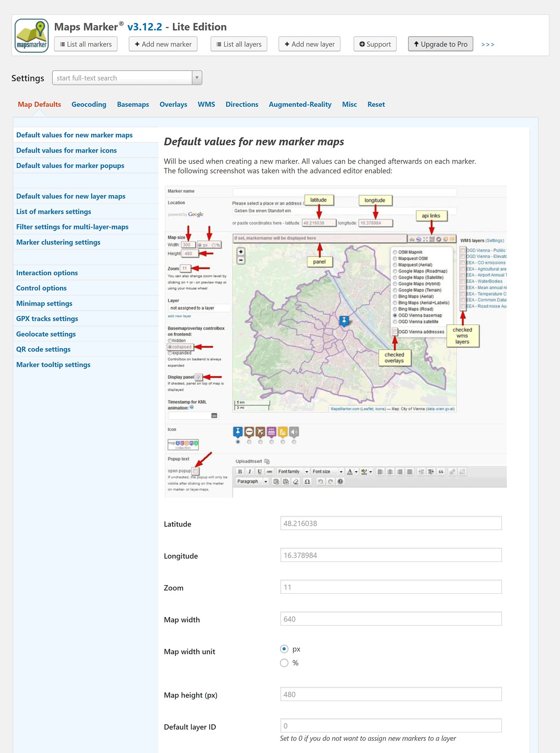Click the Add new layer button
This screenshot has width=560, height=753.
click(x=309, y=44)
